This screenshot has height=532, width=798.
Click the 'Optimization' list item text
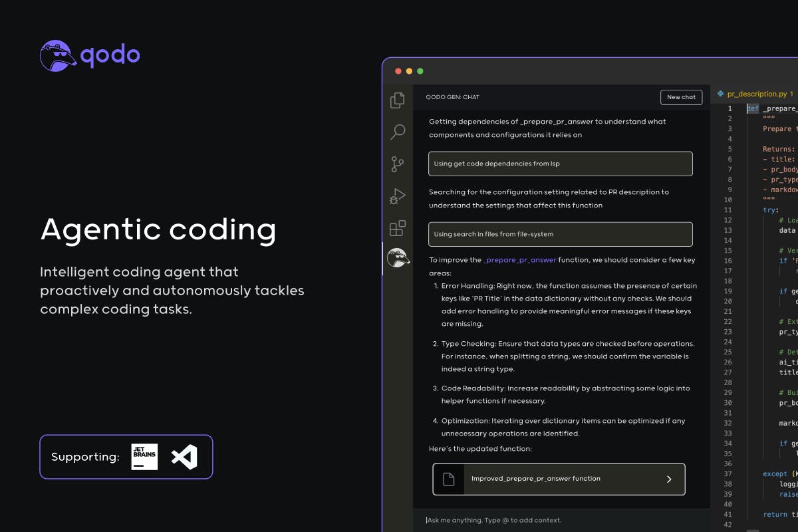click(x=563, y=427)
